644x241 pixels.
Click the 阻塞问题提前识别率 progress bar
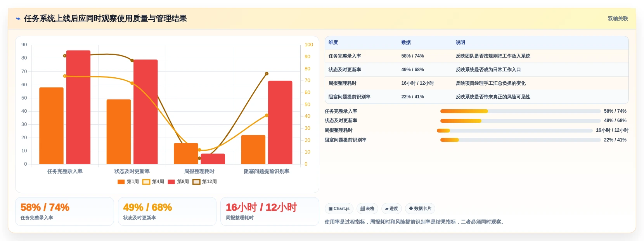coord(520,140)
